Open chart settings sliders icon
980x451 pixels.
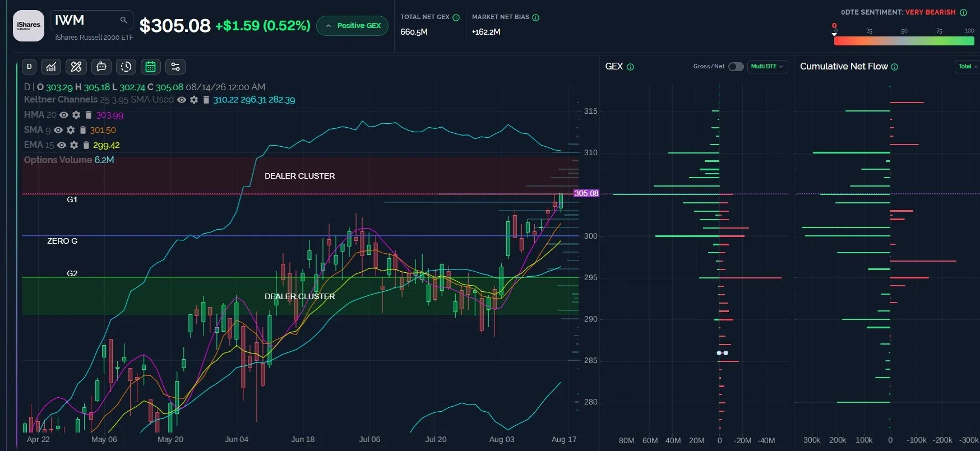click(175, 67)
